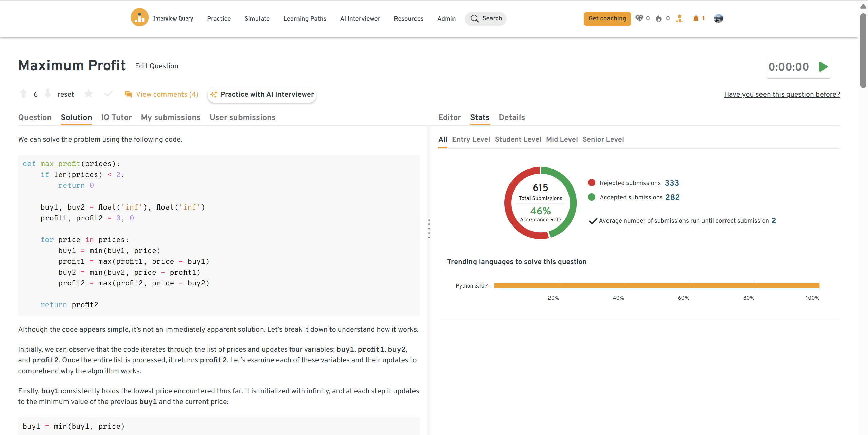
Task: Click the Python 3.10.4 language bar
Action: point(656,285)
